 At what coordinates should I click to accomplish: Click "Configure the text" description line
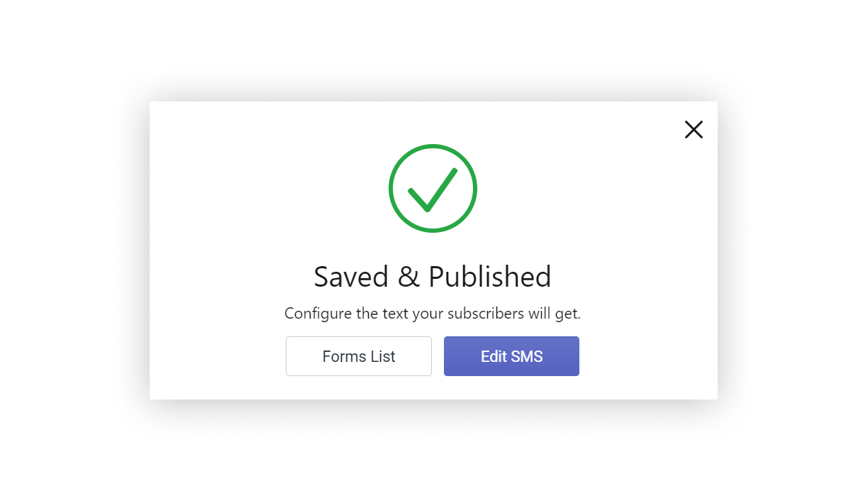tap(433, 314)
